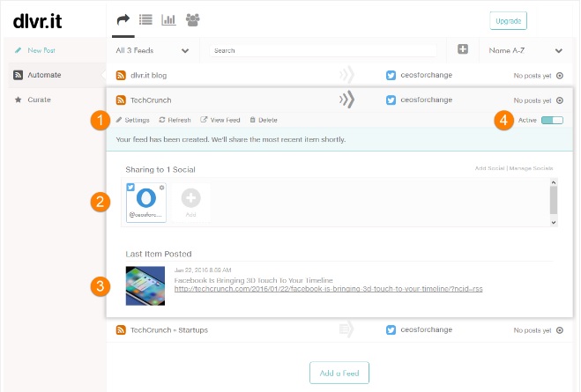The height and width of the screenshot is (392, 581).
Task: Delete the TechCrunch feed
Action: coord(264,120)
